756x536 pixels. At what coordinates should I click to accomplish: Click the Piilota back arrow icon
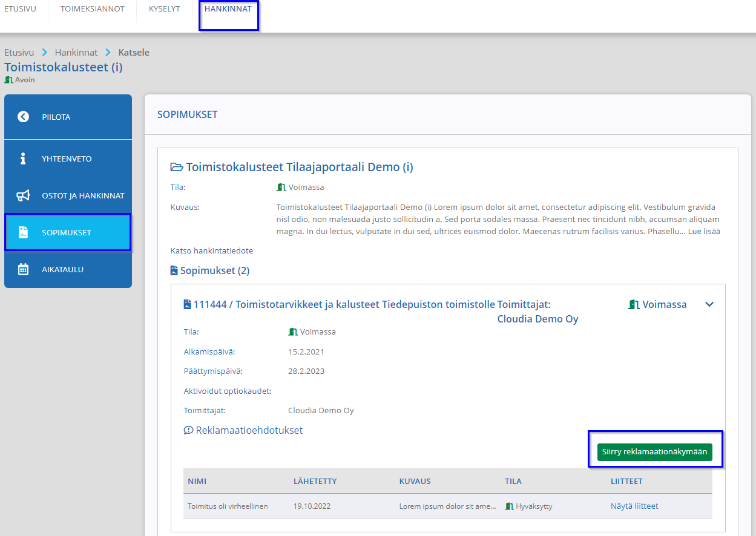(x=23, y=117)
